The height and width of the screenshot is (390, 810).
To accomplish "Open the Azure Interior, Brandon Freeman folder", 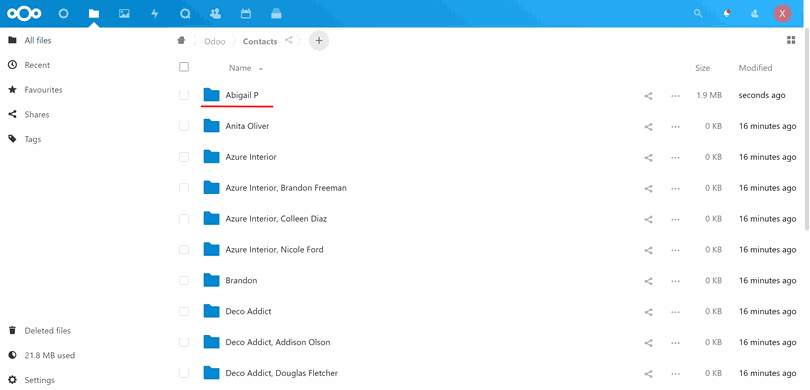I will [286, 188].
